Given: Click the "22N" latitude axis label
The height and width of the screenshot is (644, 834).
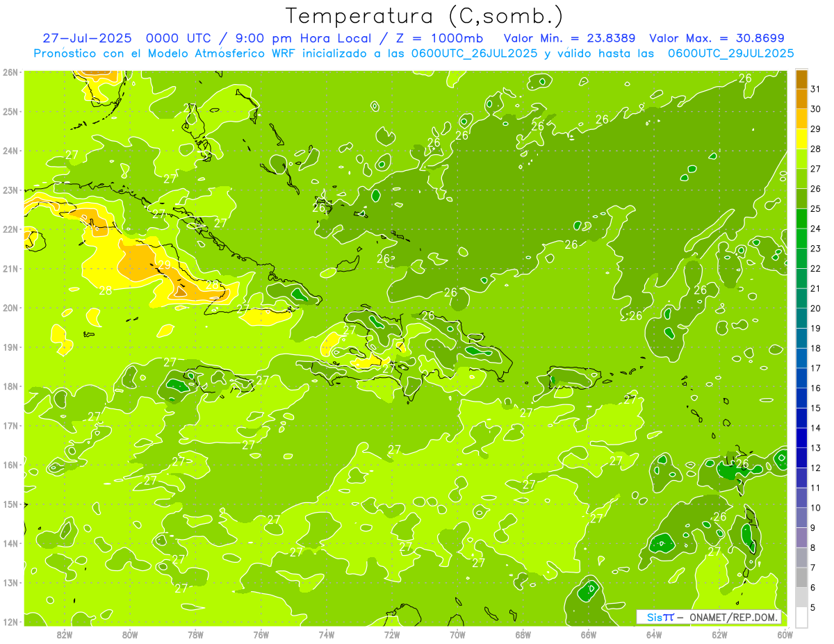Looking at the screenshot, I should [x=10, y=229].
